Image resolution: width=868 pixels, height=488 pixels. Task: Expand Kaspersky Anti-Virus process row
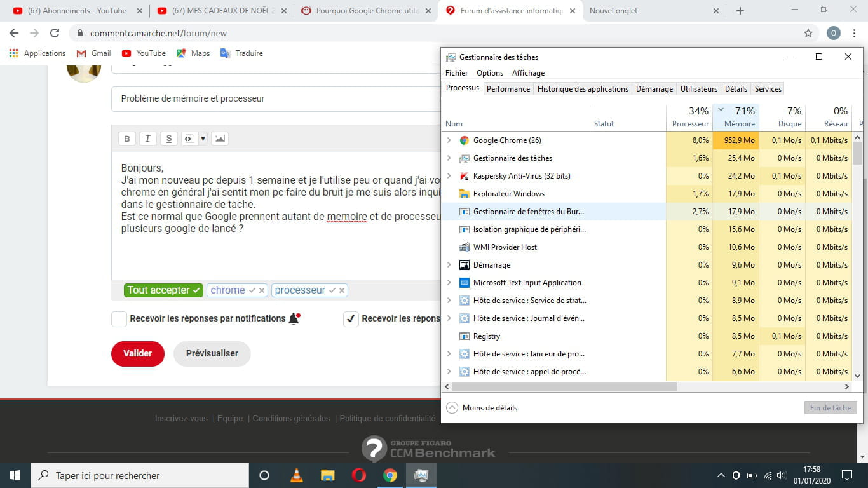pyautogui.click(x=449, y=176)
